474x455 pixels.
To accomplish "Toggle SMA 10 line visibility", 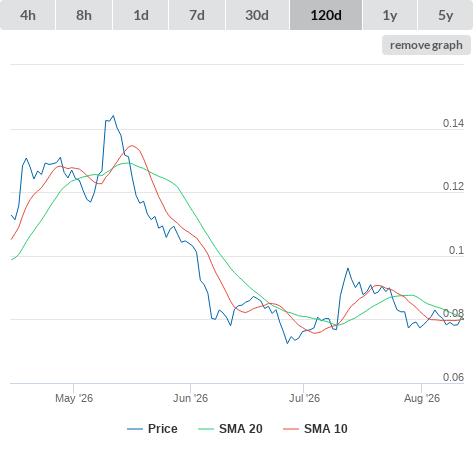I will point(326,429).
